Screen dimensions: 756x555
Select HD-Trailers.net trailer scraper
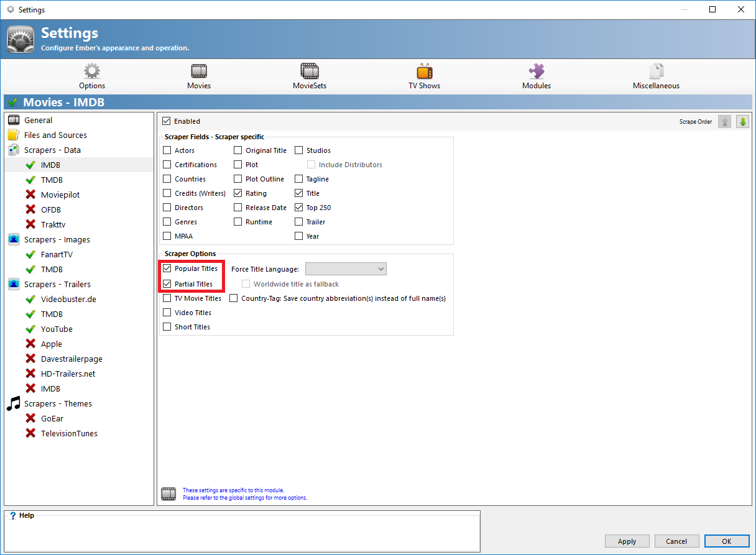68,374
